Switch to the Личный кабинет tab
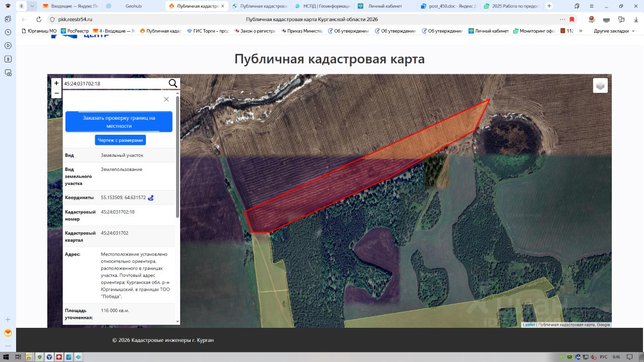Screen dimensions: 644x362 pyautogui.click(x=385, y=6)
